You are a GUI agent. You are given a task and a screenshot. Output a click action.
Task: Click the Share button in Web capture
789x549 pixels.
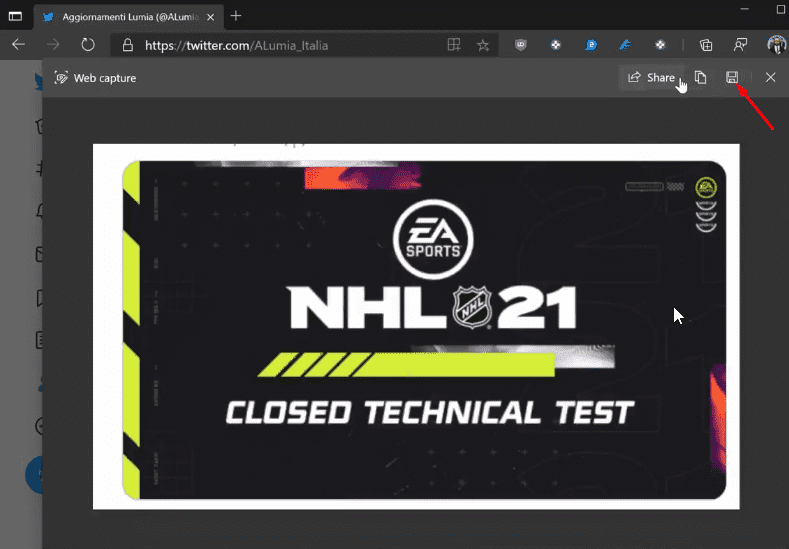tap(652, 77)
